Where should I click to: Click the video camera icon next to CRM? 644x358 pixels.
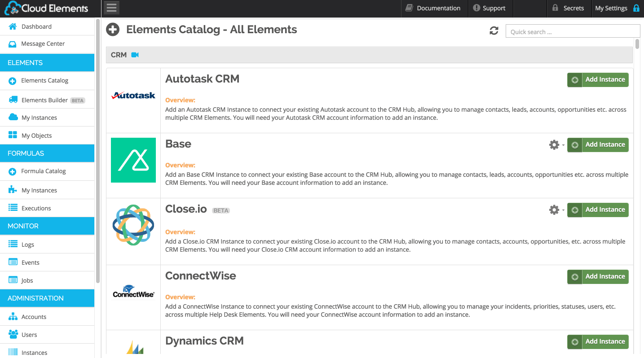click(135, 55)
